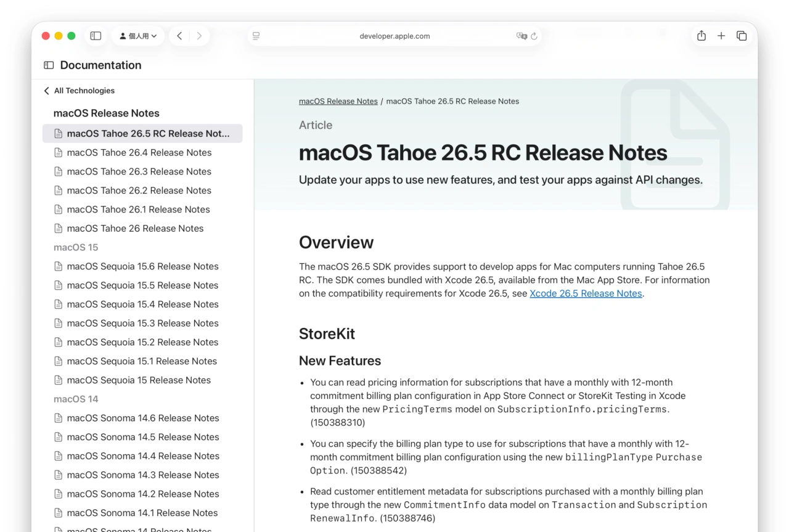Open macOS Sequoia 15.4 Release Notes
Viewport: 789px width, 532px height.
pyautogui.click(x=143, y=305)
